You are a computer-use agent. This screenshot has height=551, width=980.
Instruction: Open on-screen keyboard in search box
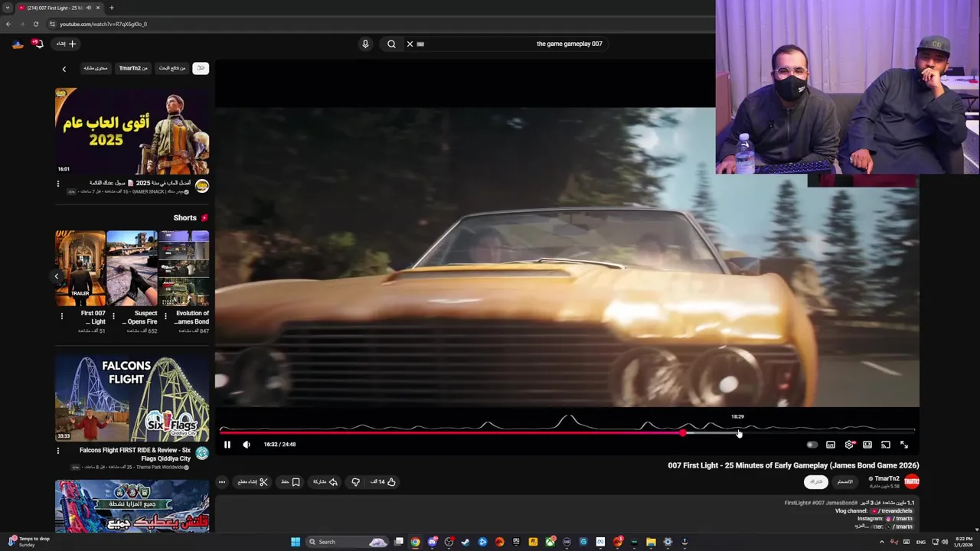[x=420, y=44]
